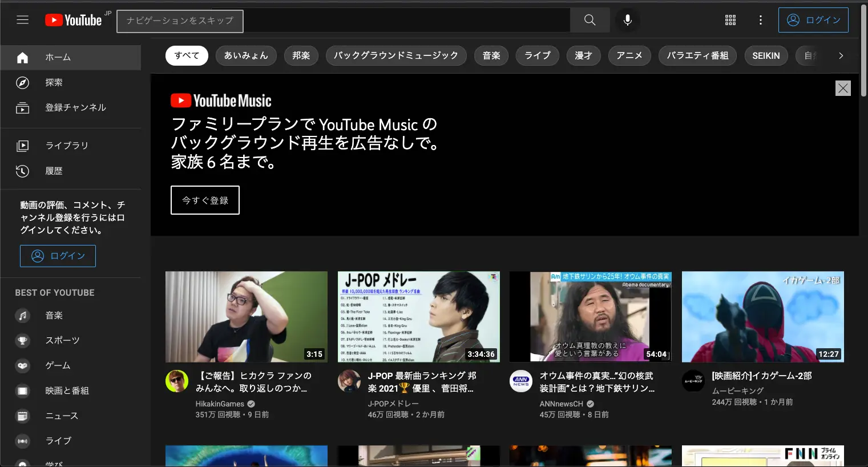Open イカゲーム-2部 video thumbnail
This screenshot has height=467, width=868.
pos(763,317)
